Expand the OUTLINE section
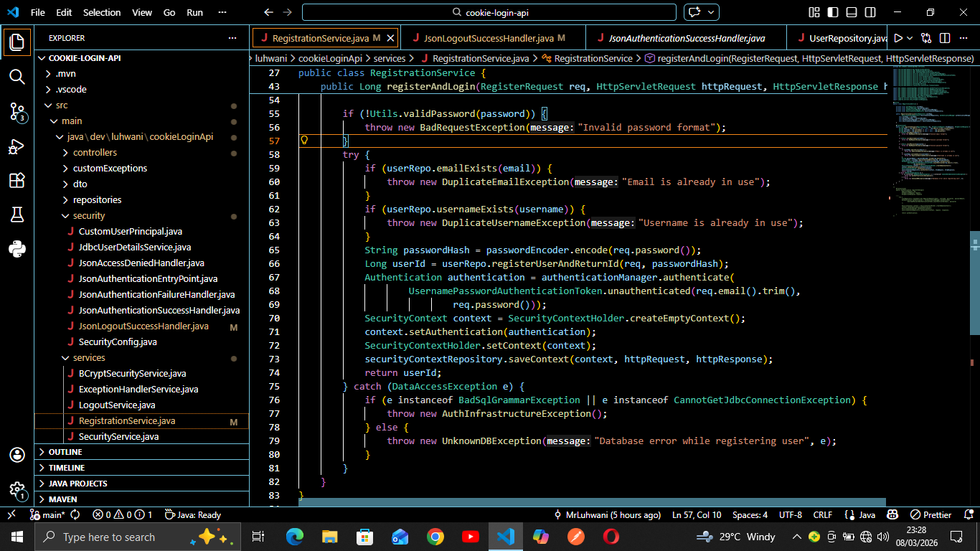This screenshot has width=980, height=551. coord(65,452)
